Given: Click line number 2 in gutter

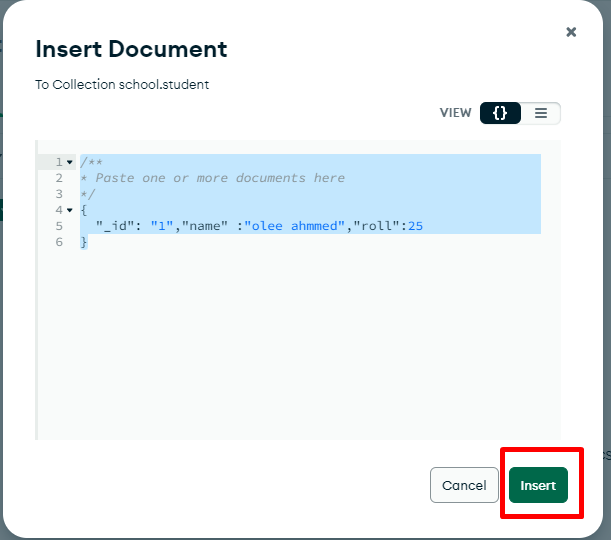Looking at the screenshot, I should (x=59, y=178).
